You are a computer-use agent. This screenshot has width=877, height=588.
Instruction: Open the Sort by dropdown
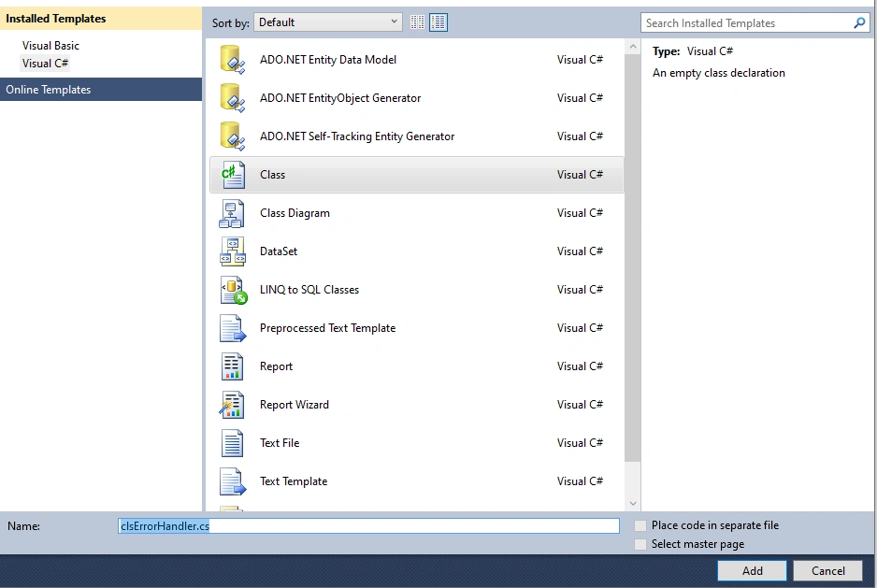pyautogui.click(x=328, y=22)
